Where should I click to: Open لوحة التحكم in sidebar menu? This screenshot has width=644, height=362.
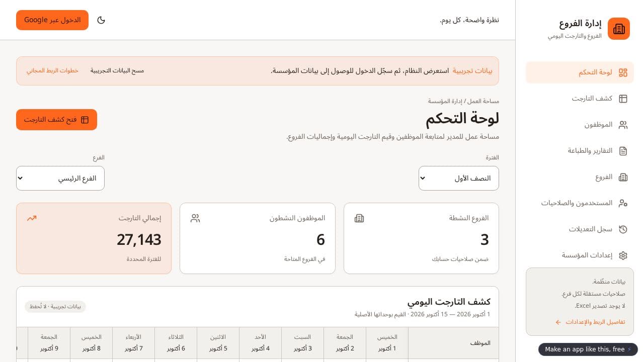tap(580, 72)
